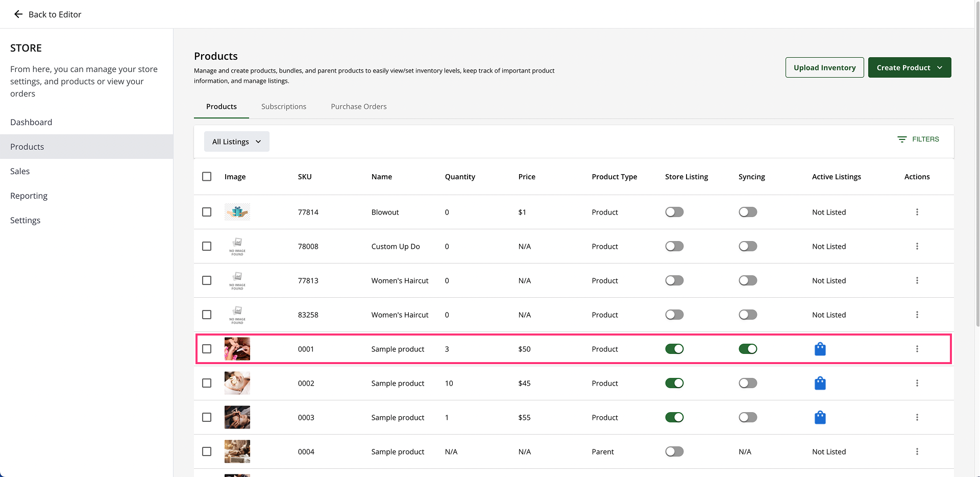
Task: Open three-dot actions for SKU 0001
Action: click(917, 349)
